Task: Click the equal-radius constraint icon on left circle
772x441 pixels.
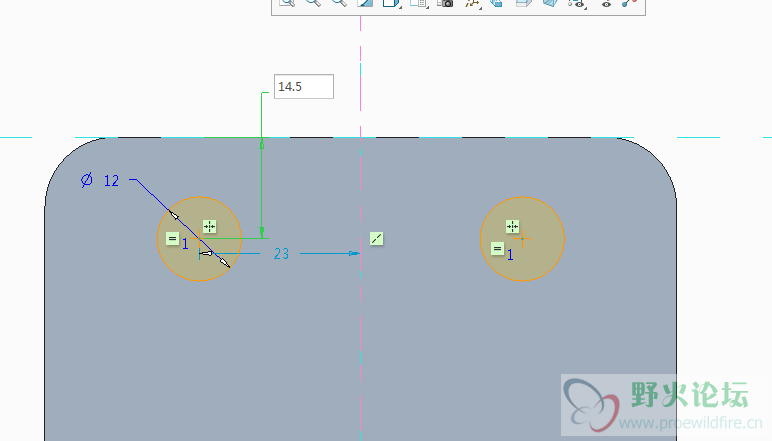Action: tap(172, 239)
